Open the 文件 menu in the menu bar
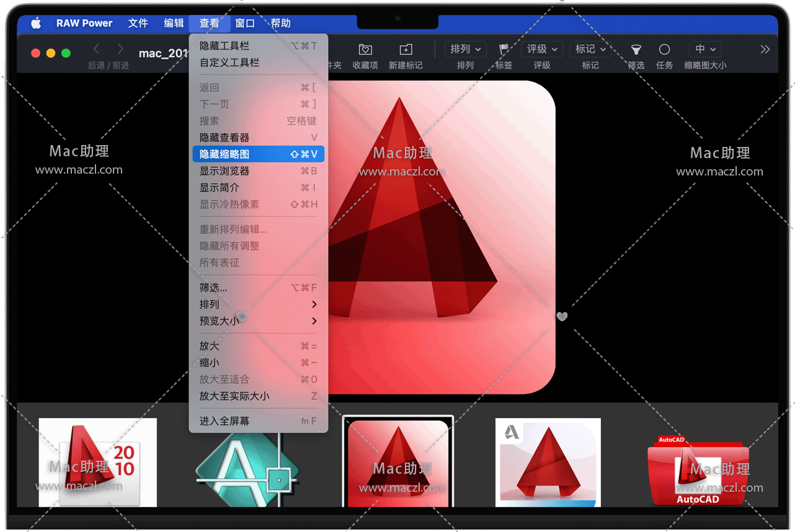This screenshot has width=795, height=532. [x=138, y=23]
